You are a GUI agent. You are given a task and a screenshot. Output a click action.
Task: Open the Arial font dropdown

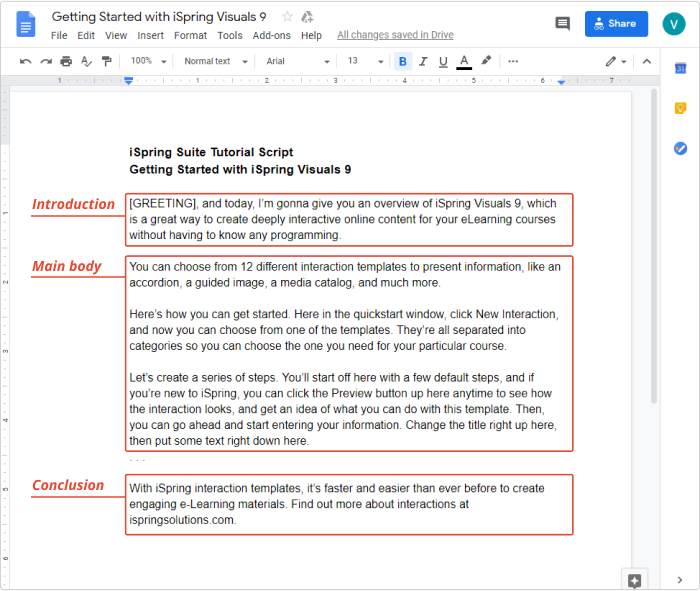click(297, 61)
